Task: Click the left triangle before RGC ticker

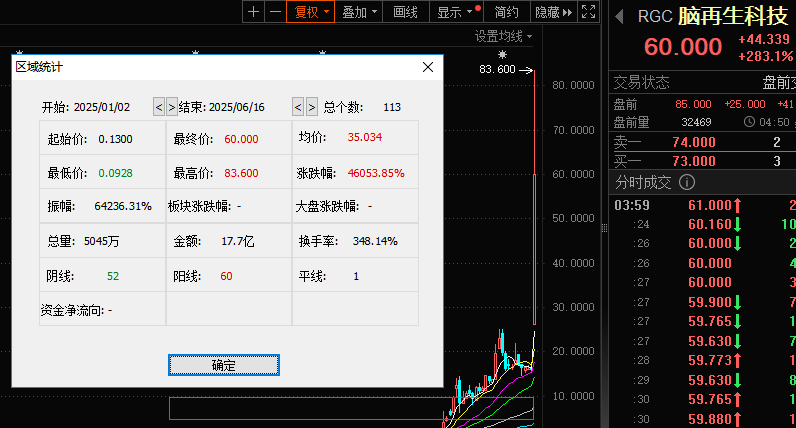Action: pos(619,16)
